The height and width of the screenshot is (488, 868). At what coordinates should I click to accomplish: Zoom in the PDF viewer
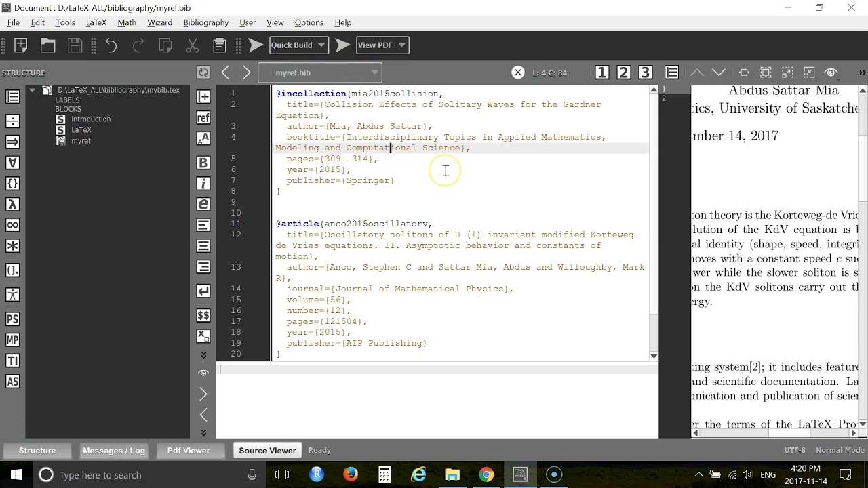point(787,73)
